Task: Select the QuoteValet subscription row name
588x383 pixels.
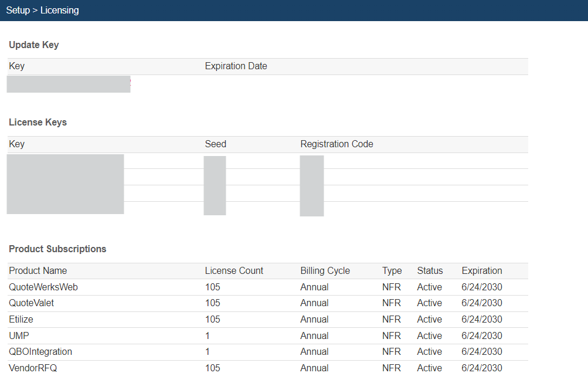Action: pos(32,303)
